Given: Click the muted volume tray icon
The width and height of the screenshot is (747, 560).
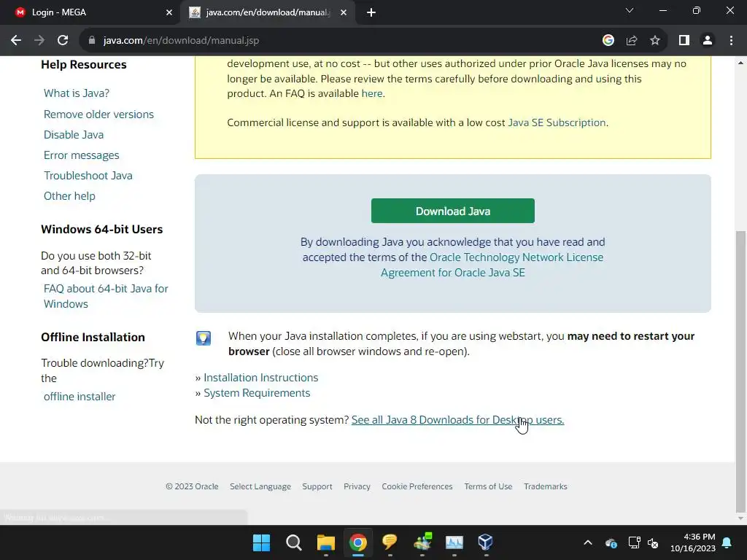Looking at the screenshot, I should [653, 542].
